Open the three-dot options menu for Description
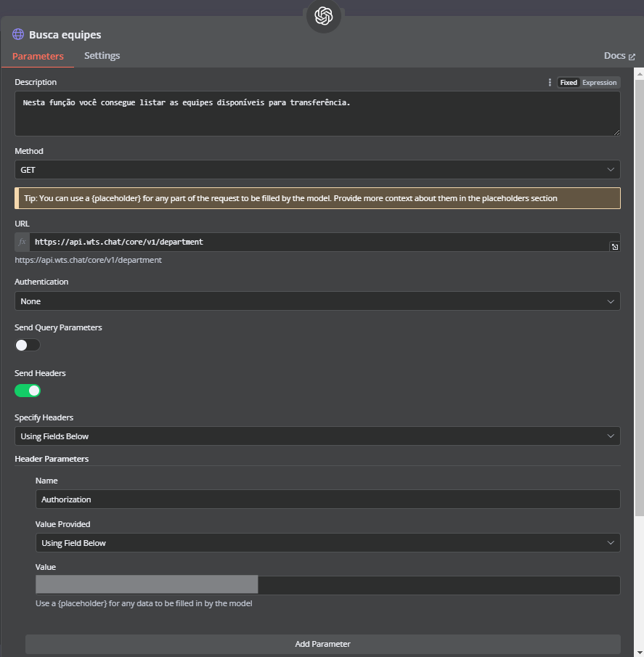Viewport: 644px width, 657px height. coord(550,82)
